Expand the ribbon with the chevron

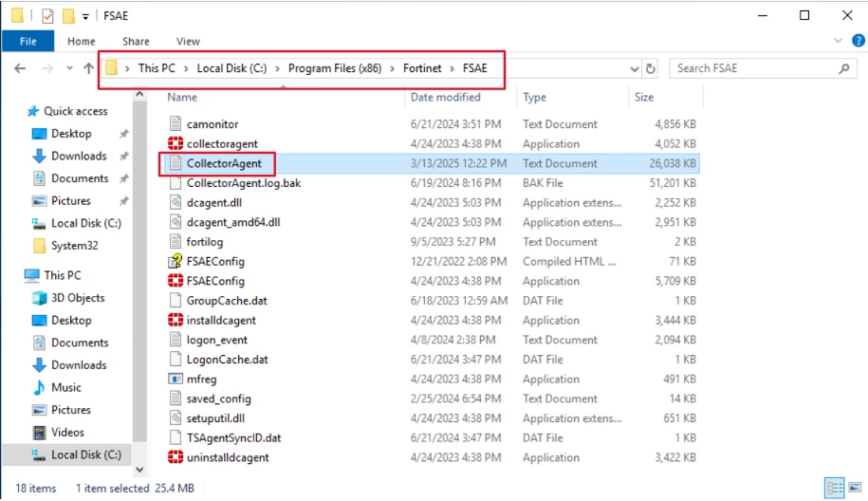tap(838, 41)
